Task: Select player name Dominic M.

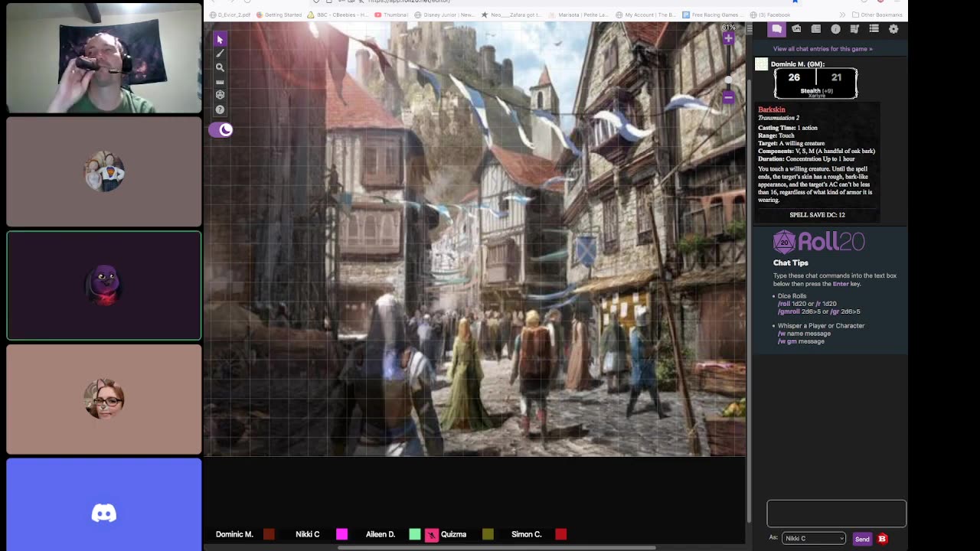Action: [x=234, y=534]
